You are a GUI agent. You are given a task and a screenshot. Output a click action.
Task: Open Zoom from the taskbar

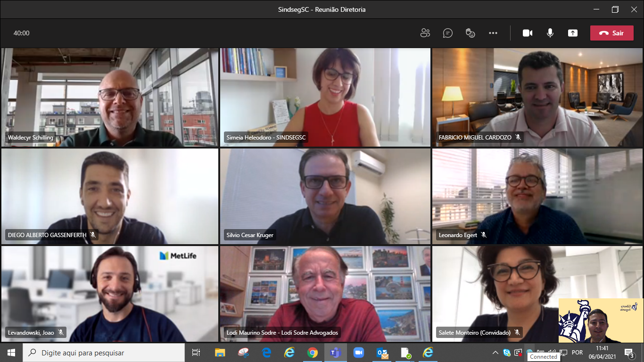[359, 353]
